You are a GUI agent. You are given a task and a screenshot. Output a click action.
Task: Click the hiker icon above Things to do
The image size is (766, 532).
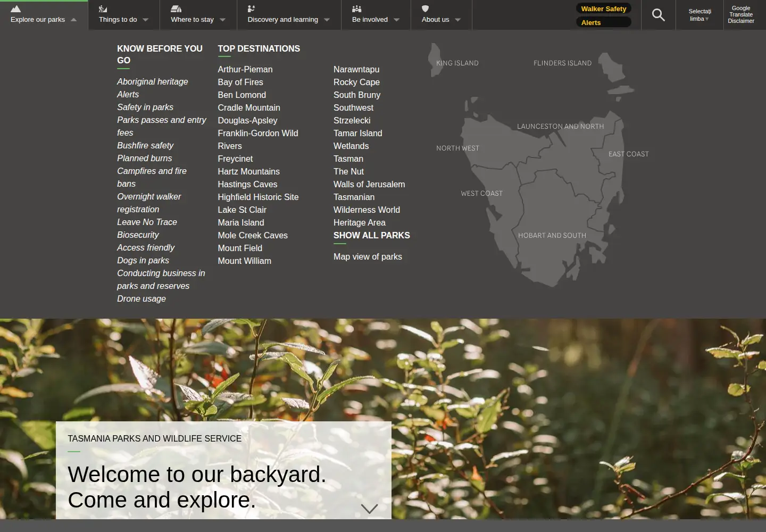click(x=103, y=9)
